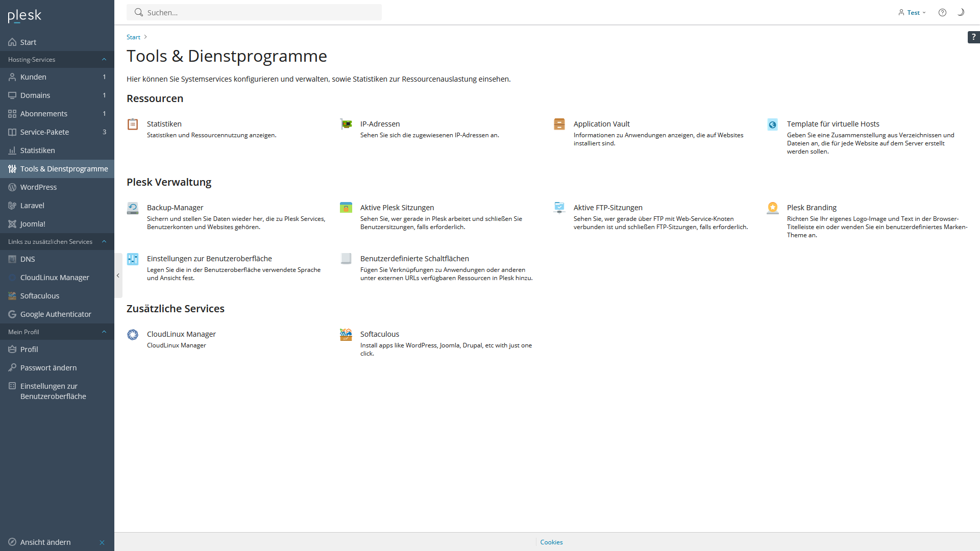
Task: Collapse the sidebar with the arrow toggle
Action: (x=118, y=275)
